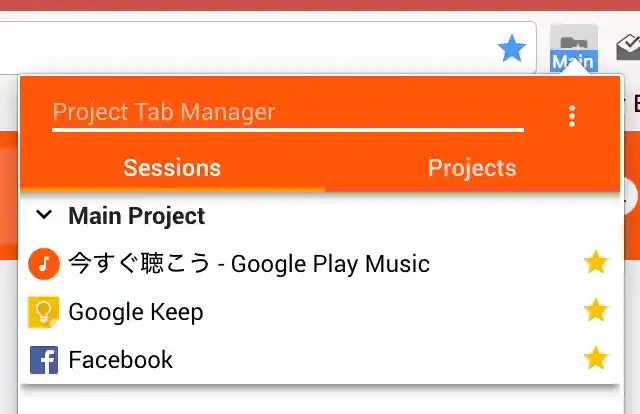Toggle the star for Google Keep

tap(596, 311)
